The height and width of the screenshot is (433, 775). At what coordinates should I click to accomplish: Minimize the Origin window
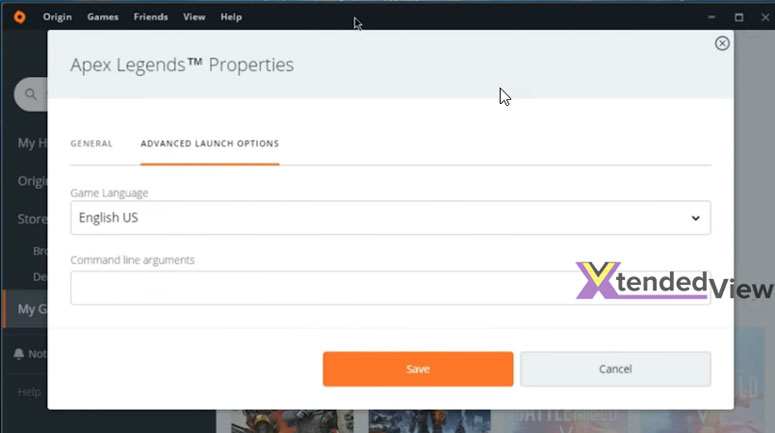(x=712, y=17)
